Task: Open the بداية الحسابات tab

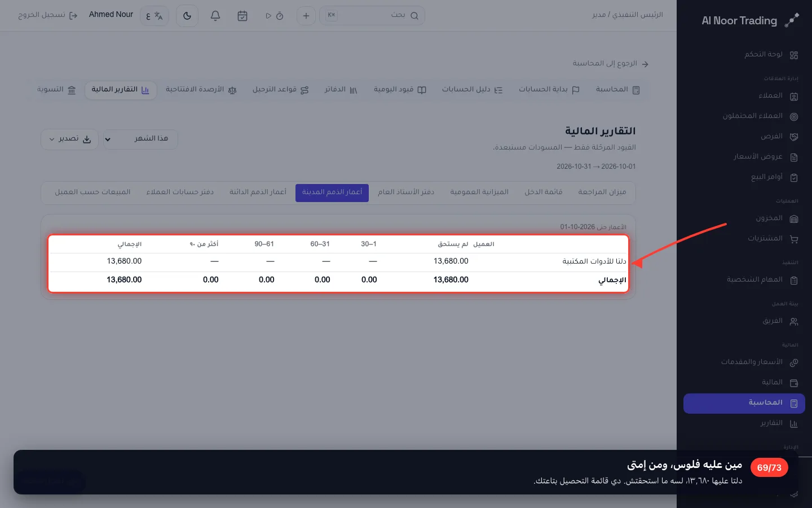Action: [x=549, y=90]
